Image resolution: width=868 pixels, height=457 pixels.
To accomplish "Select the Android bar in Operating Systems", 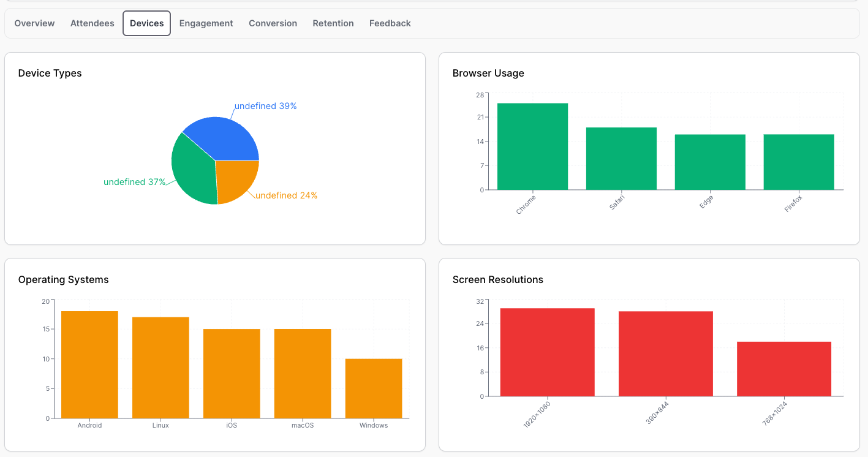I will [89, 364].
